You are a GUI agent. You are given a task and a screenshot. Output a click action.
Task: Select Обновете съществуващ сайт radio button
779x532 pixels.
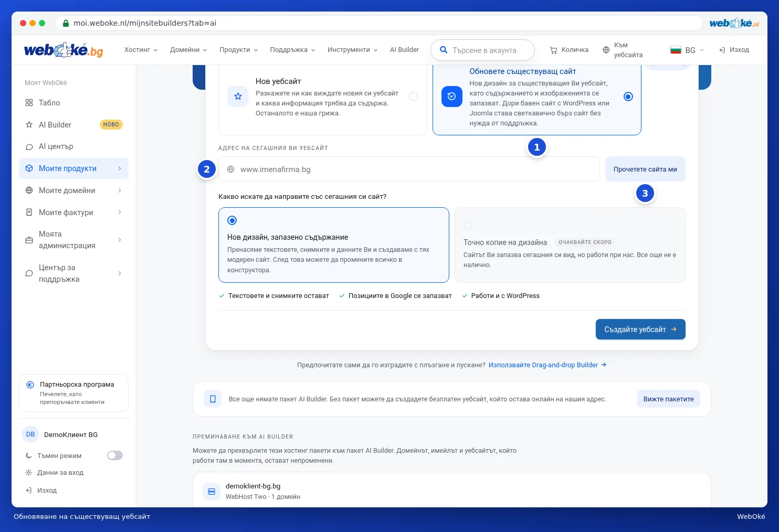[x=628, y=97]
